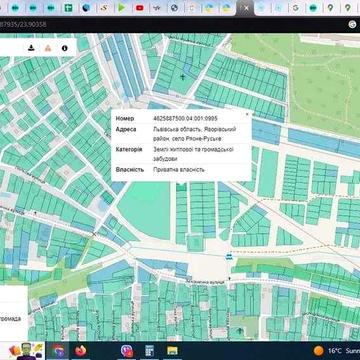The width and height of the screenshot is (360, 360).
Task: Switch to the green play icon tab
Action: [x=122, y=8]
